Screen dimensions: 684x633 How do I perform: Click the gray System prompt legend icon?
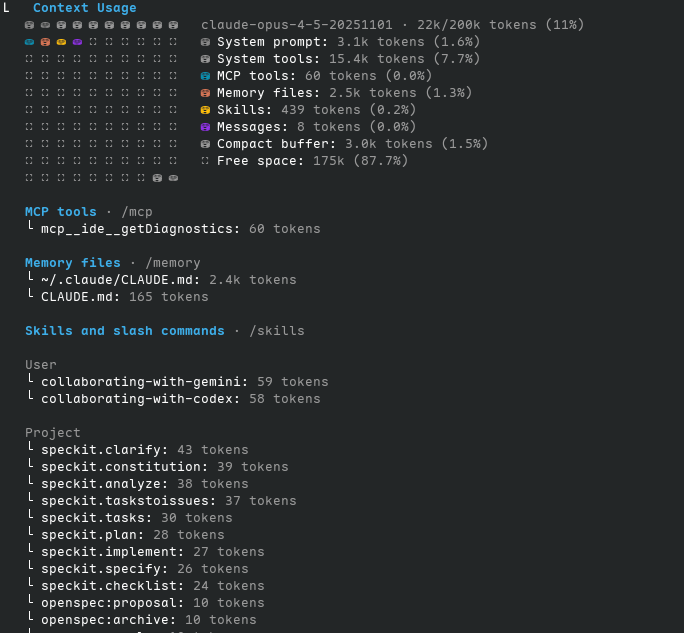coord(205,42)
